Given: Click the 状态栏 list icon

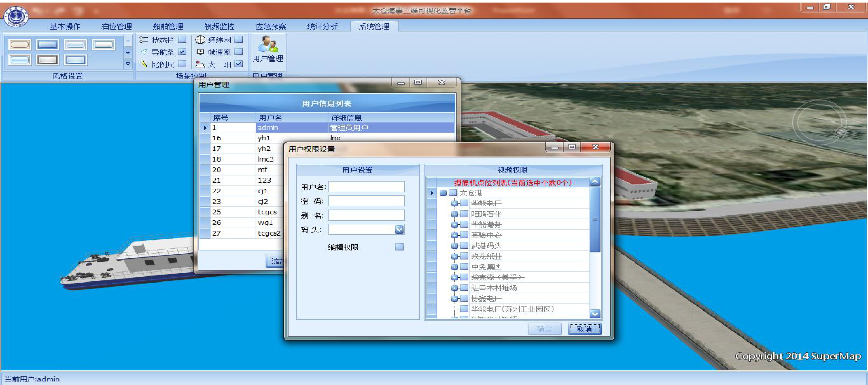Looking at the screenshot, I should click(144, 40).
